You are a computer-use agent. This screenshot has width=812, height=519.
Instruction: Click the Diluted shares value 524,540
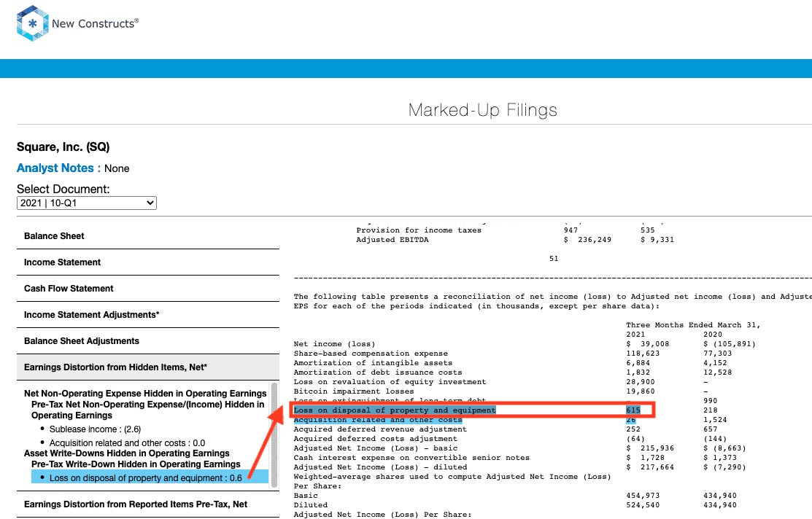[643, 505]
